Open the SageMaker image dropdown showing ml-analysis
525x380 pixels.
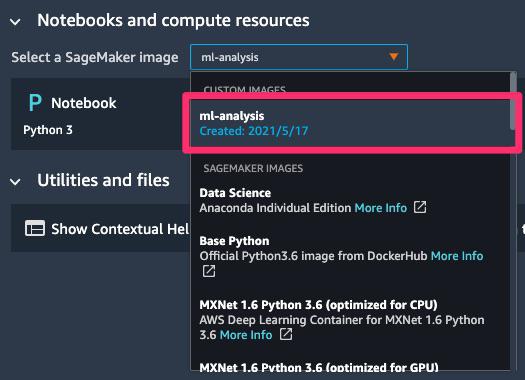299,57
